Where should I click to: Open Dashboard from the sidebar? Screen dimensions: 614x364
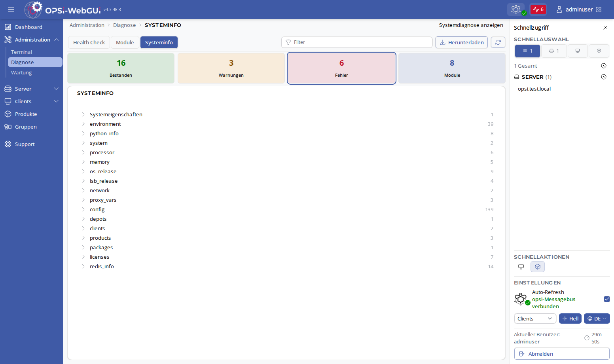click(32, 27)
